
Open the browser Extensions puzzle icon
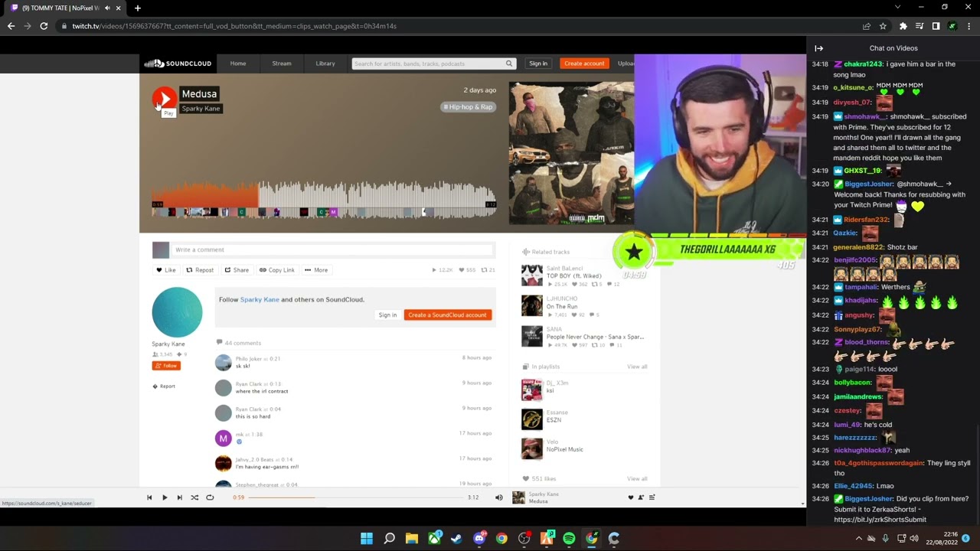[x=903, y=26]
